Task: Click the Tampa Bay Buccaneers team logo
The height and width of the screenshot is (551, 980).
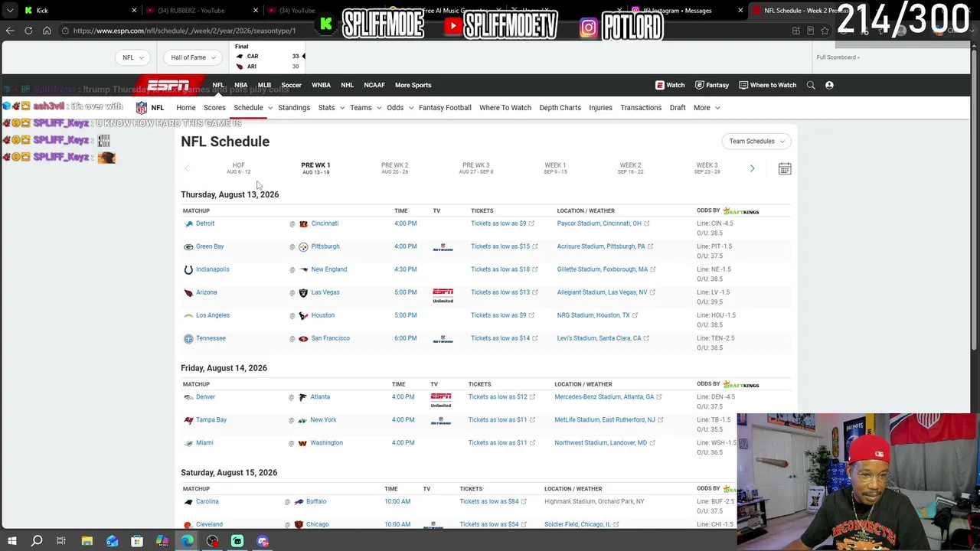Action: click(188, 420)
